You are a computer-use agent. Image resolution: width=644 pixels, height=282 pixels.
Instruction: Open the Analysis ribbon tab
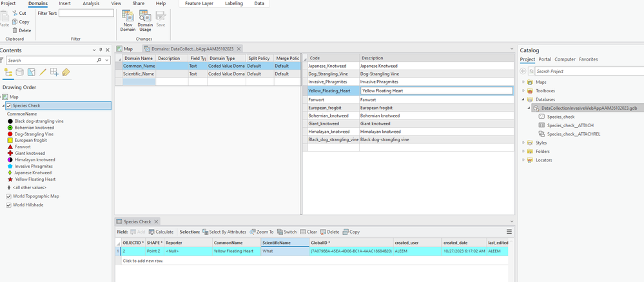91,3
